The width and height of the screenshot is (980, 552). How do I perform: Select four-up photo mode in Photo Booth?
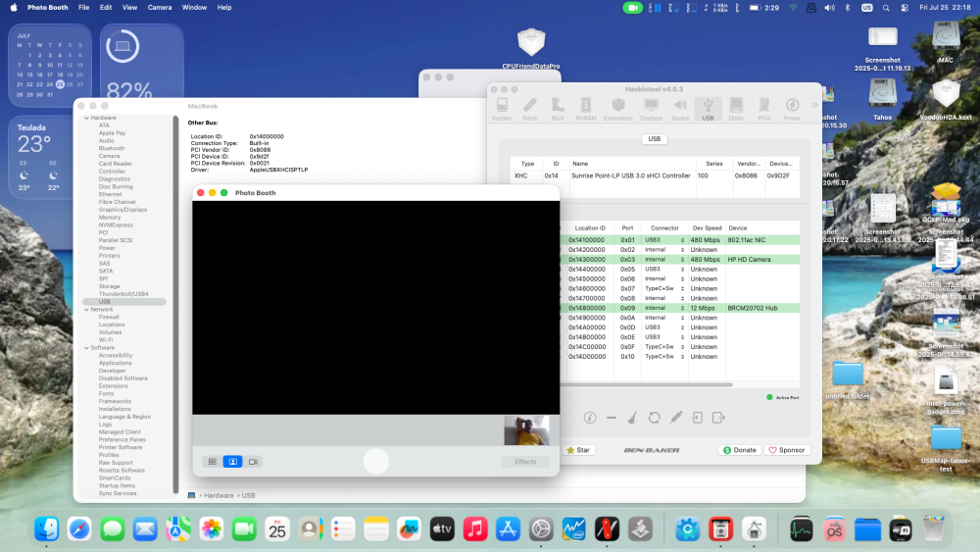(213, 462)
